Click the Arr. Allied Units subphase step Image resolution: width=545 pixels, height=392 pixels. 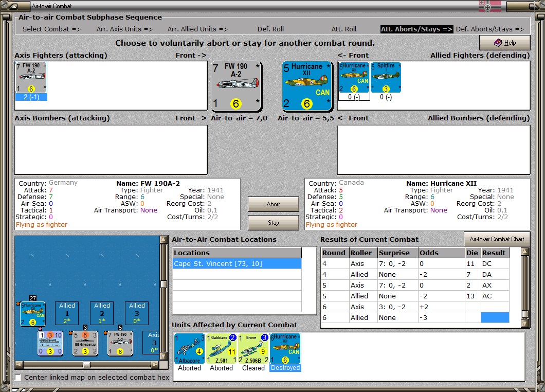[x=197, y=29]
